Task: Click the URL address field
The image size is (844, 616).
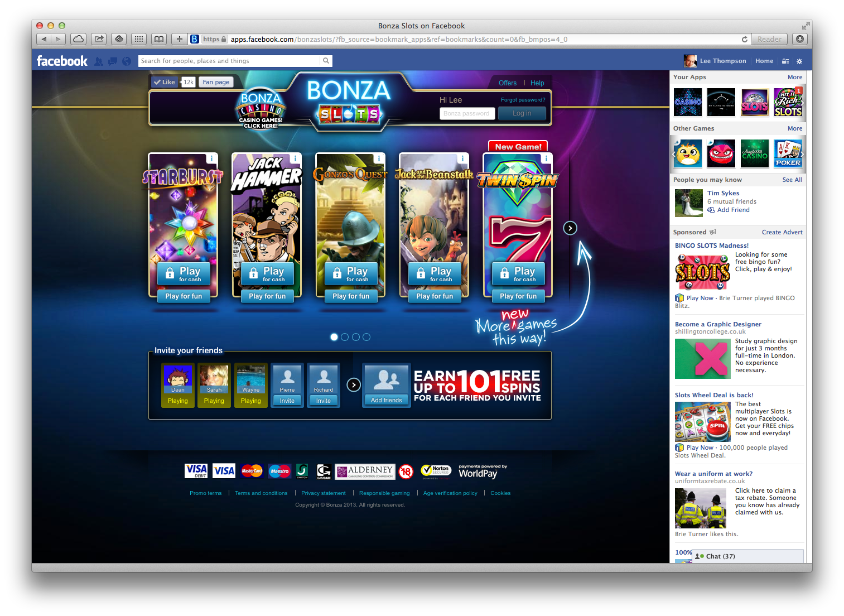Action: [469, 39]
